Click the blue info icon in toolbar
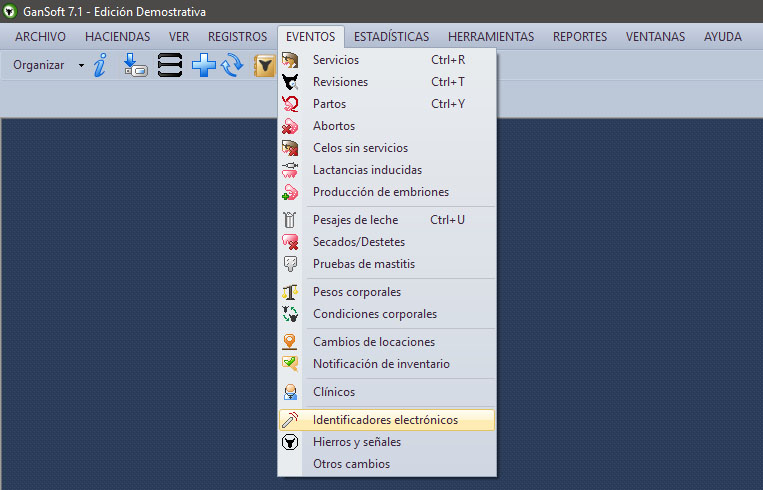This screenshot has height=490, width=763. pyautogui.click(x=100, y=65)
